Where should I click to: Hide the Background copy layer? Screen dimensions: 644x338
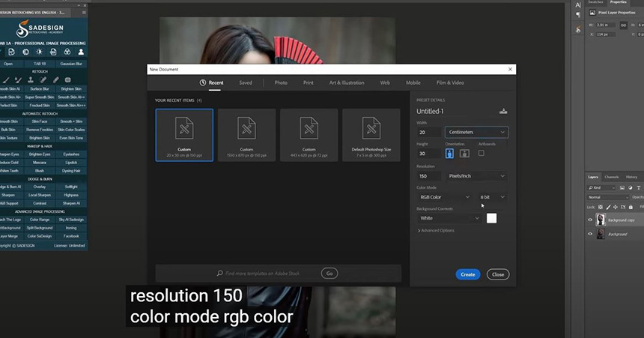(590, 220)
